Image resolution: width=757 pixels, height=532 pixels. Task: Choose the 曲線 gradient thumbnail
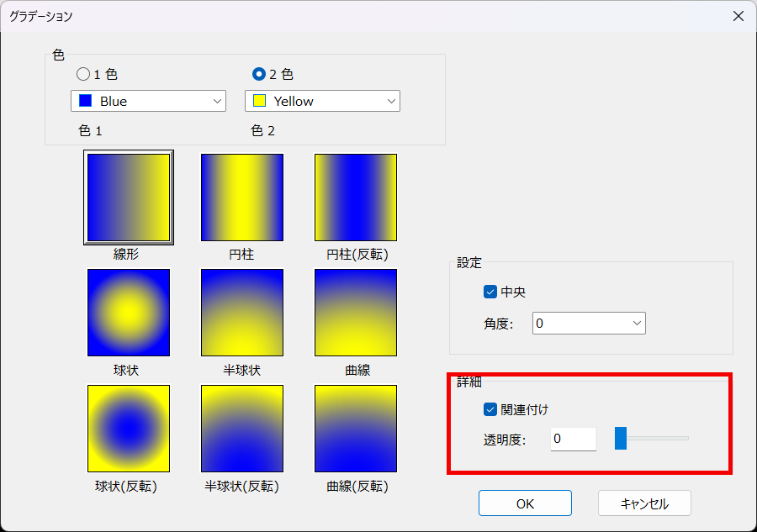[x=356, y=313]
